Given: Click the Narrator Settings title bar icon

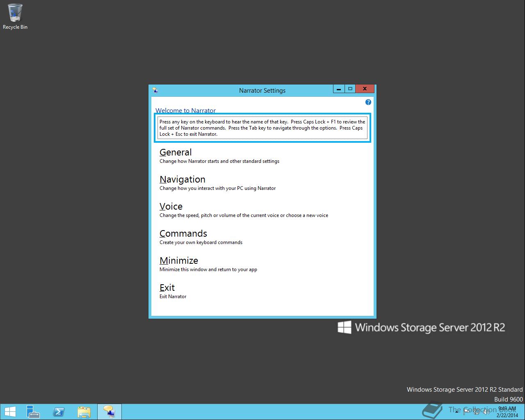Looking at the screenshot, I should [155, 90].
